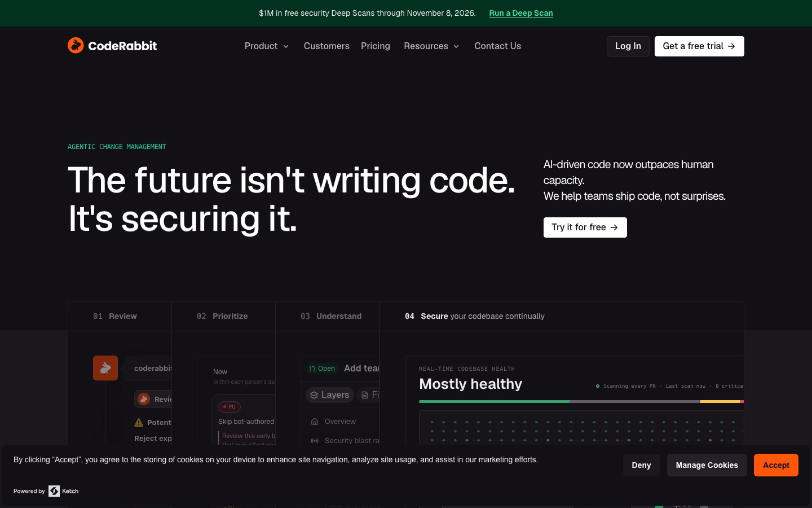Click "Skip bot-authored" card title

coord(246,422)
